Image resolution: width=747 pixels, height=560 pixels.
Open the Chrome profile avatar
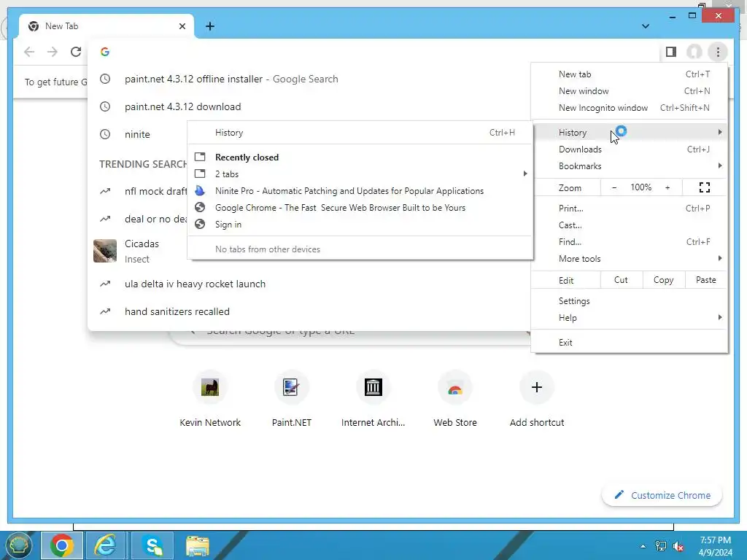pos(694,52)
